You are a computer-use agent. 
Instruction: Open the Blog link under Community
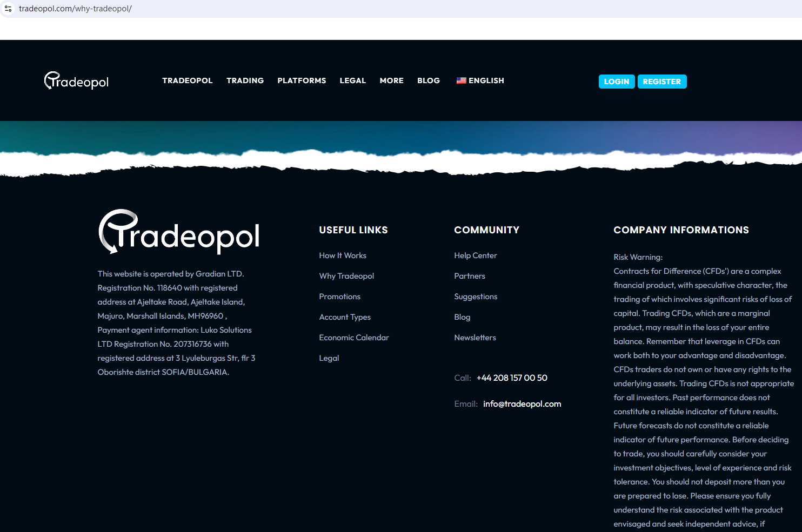[x=462, y=317]
